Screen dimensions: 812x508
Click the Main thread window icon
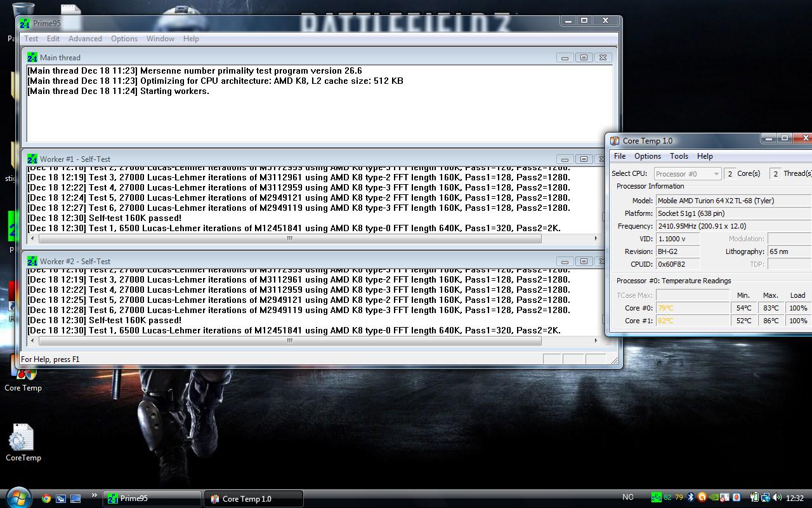[32, 57]
